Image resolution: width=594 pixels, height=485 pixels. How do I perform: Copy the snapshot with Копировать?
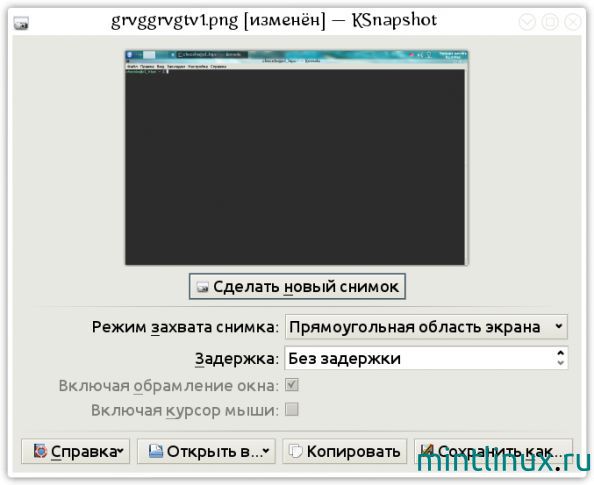point(344,451)
